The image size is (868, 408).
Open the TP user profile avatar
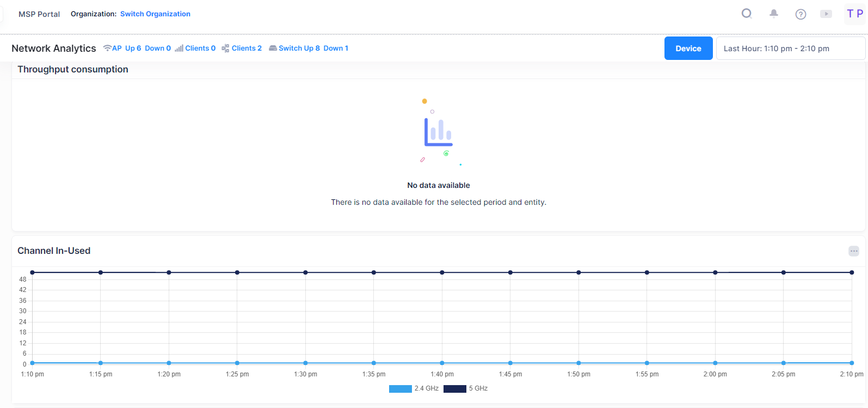tap(854, 14)
